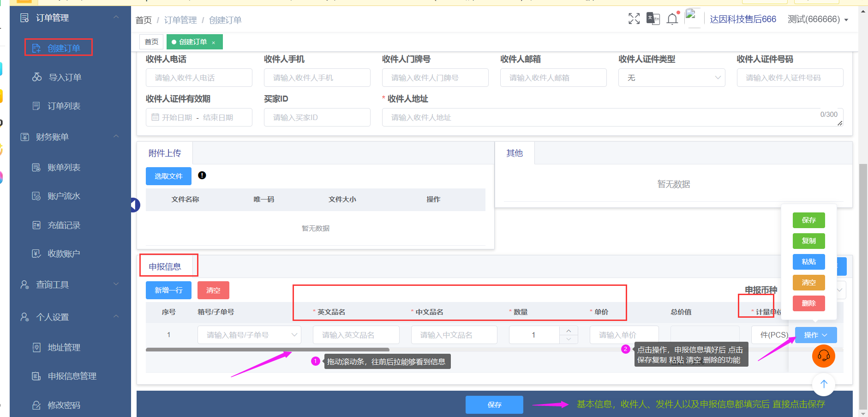Click the 新增一行 button
This screenshot has height=417, width=868.
[168, 290]
